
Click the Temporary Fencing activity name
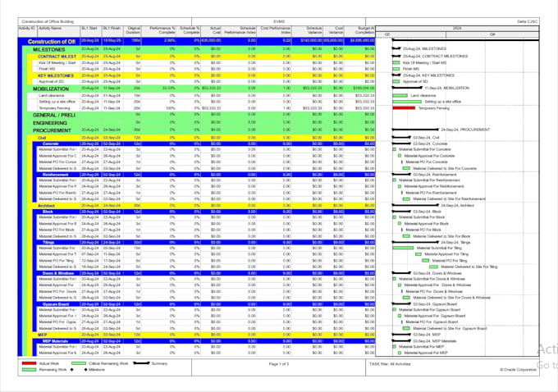54,107
